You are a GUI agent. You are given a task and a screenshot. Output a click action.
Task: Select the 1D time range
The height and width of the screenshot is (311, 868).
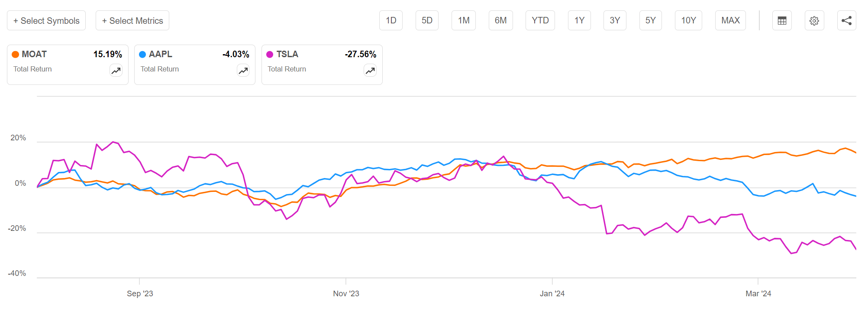[x=390, y=20]
